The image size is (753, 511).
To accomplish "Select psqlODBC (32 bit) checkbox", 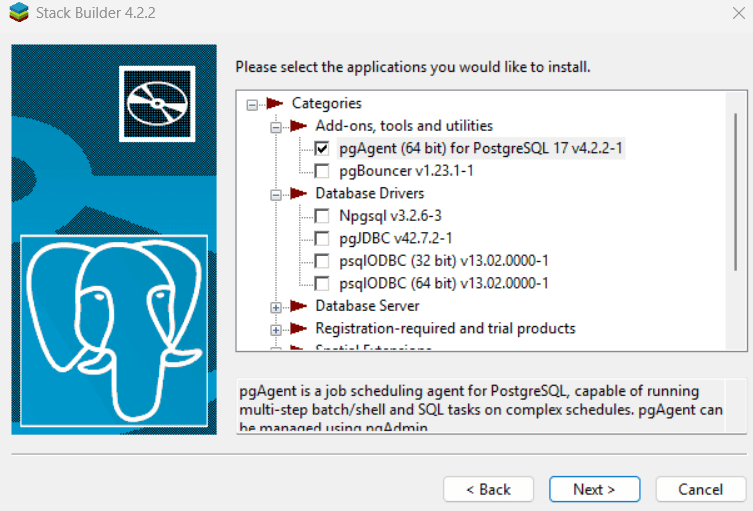I will coord(322,261).
